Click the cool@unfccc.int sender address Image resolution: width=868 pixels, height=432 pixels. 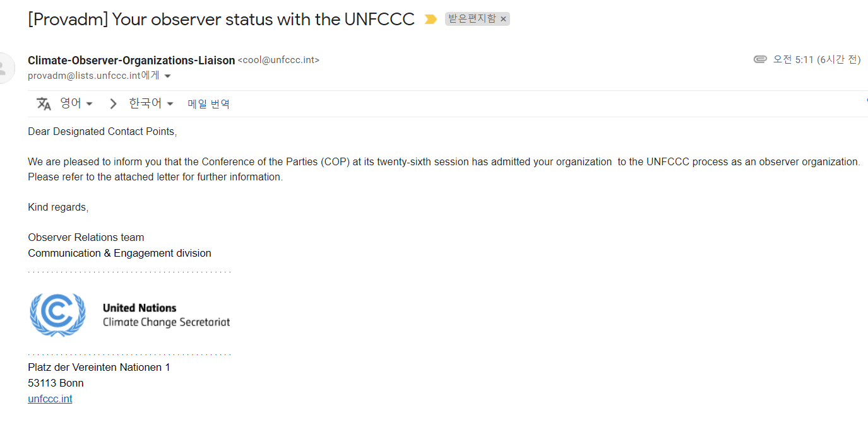(278, 61)
